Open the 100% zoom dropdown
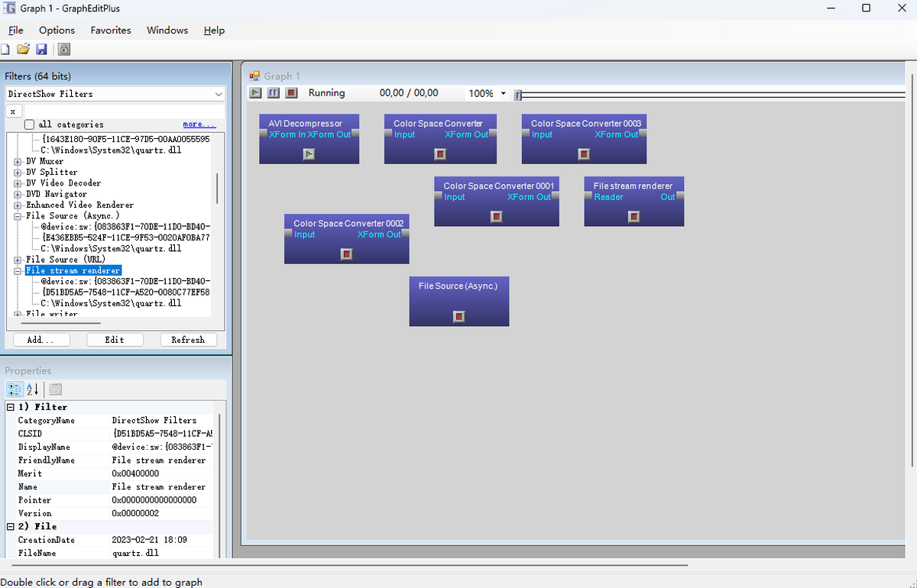917x588 pixels. (x=503, y=94)
